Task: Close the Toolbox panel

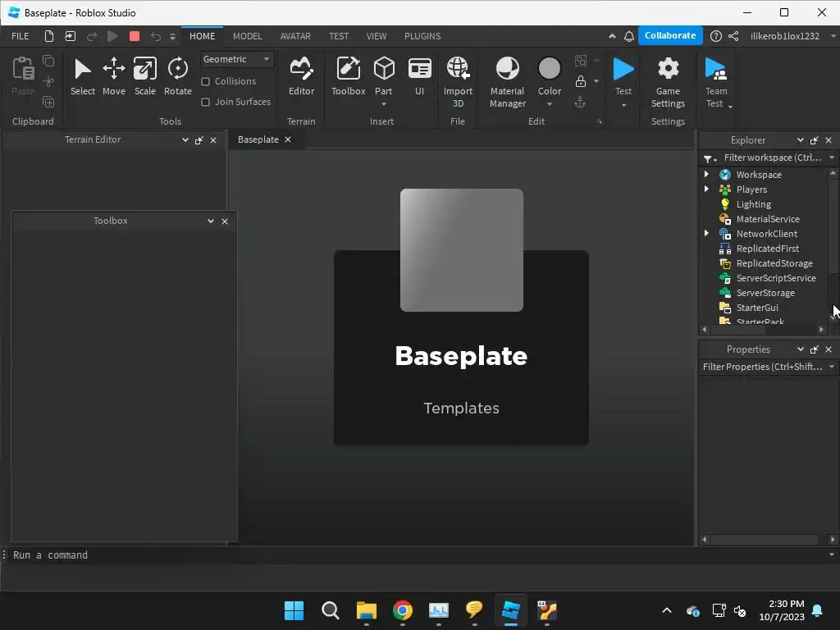Action: [225, 221]
